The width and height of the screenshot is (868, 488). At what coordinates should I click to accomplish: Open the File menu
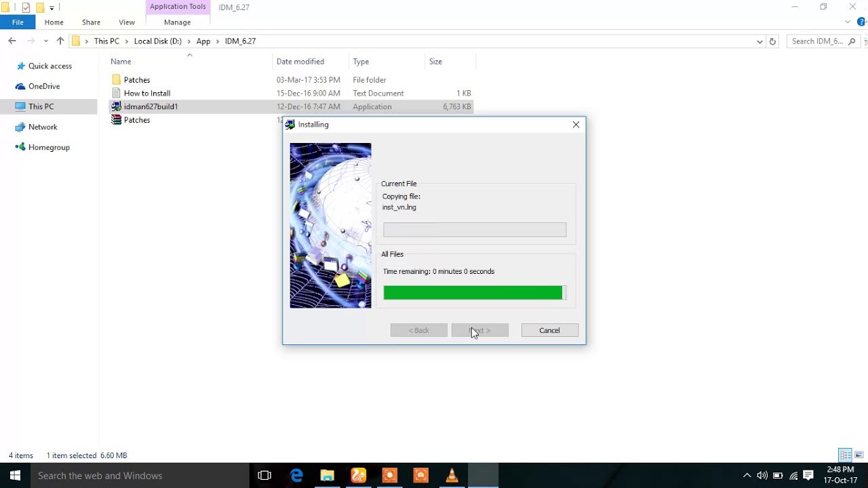18,22
